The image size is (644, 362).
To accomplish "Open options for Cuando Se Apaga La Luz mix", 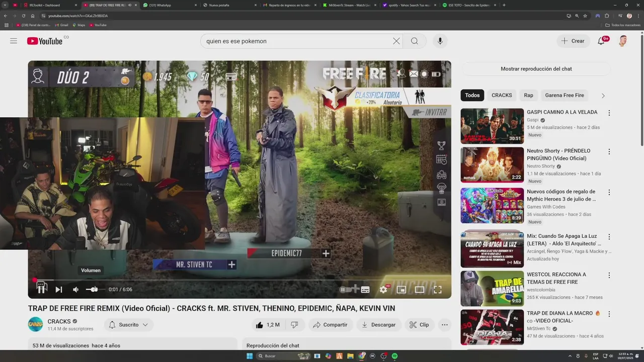I will point(609,236).
